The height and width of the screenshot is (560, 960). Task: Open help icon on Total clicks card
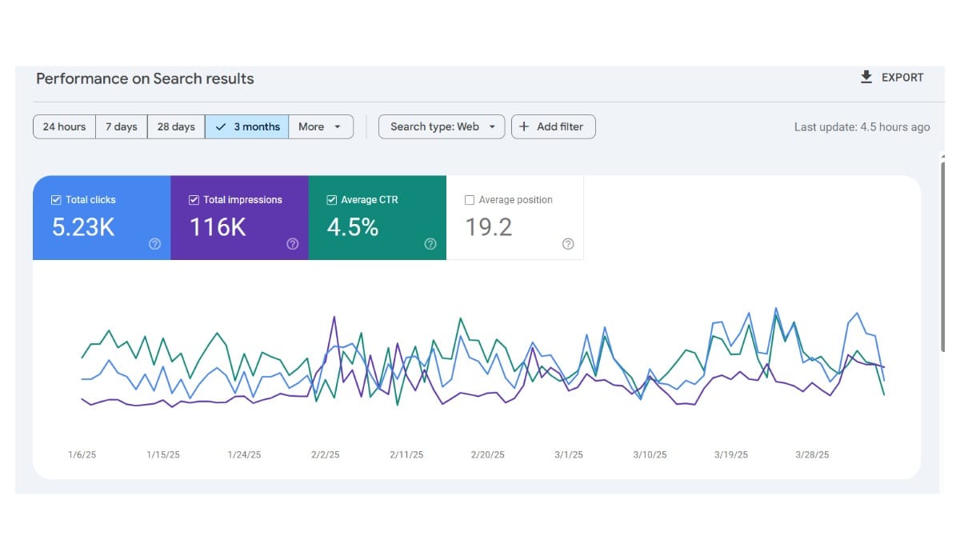(155, 244)
